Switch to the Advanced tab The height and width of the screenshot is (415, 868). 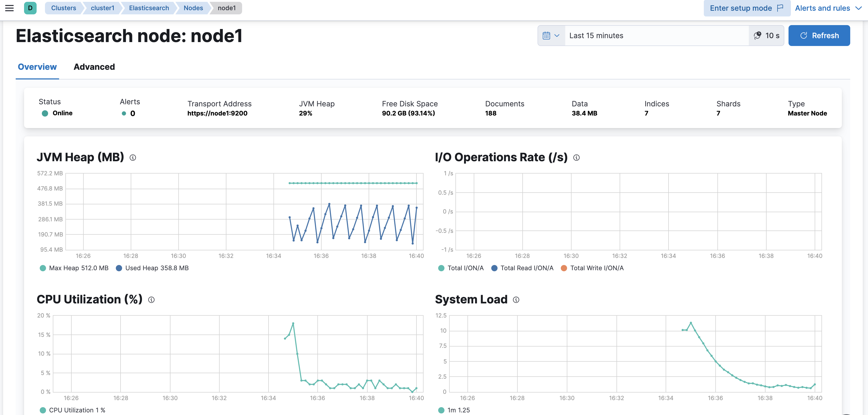tap(94, 67)
